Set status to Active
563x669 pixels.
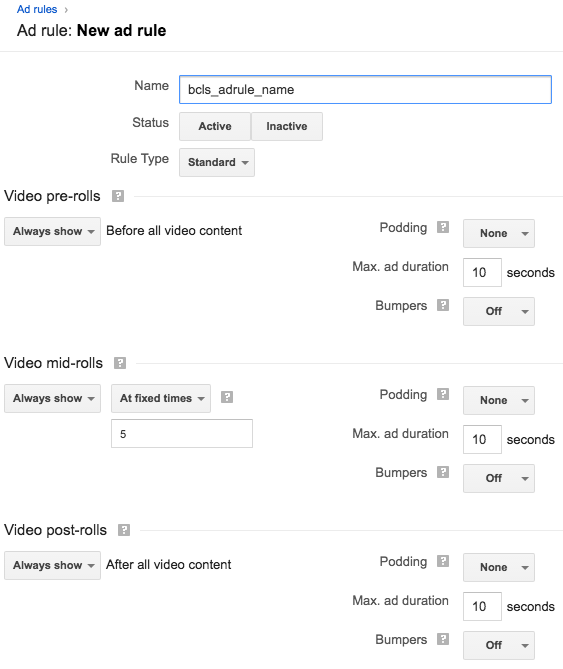215,126
